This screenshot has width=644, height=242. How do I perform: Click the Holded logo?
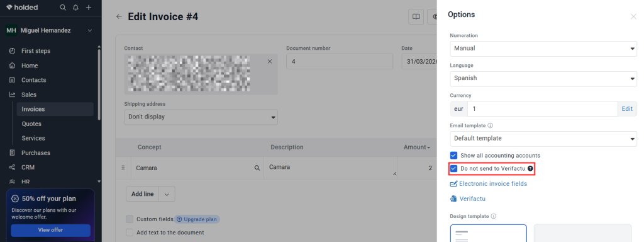coord(22,8)
